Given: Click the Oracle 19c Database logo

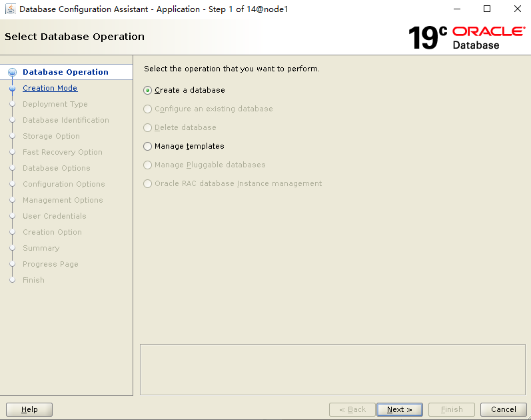Looking at the screenshot, I should 466,37.
